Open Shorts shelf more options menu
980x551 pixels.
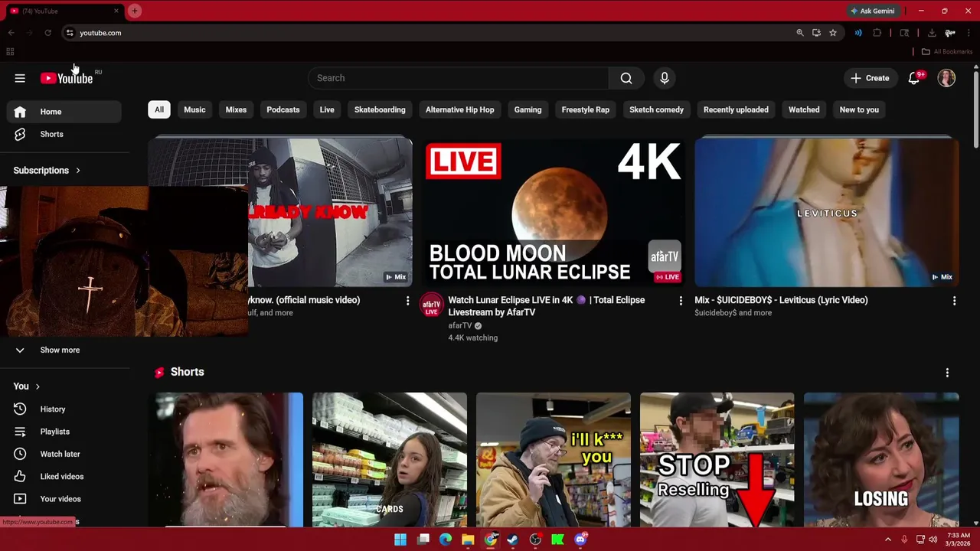click(947, 373)
